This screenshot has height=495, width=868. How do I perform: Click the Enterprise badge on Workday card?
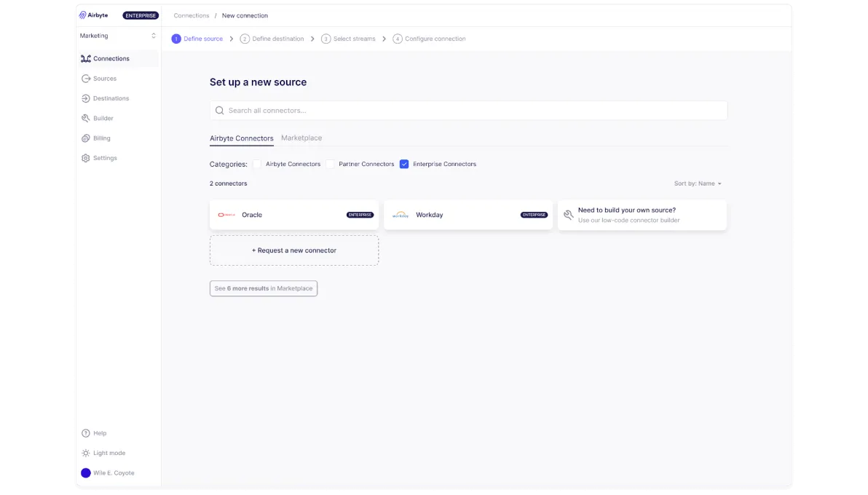coord(534,215)
